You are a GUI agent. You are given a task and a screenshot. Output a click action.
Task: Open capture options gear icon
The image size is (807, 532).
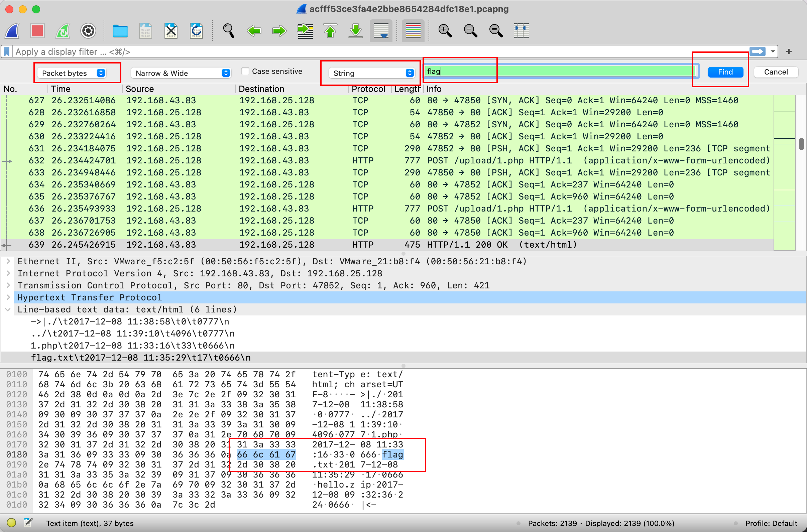pos(88,31)
